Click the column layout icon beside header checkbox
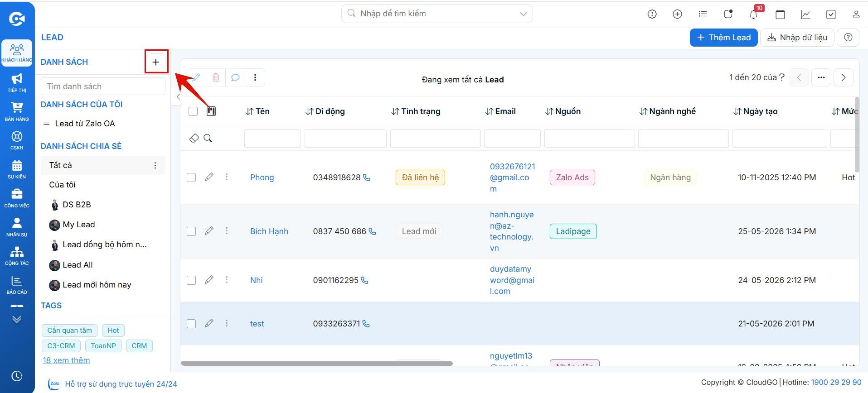This screenshot has width=868, height=393. click(211, 111)
